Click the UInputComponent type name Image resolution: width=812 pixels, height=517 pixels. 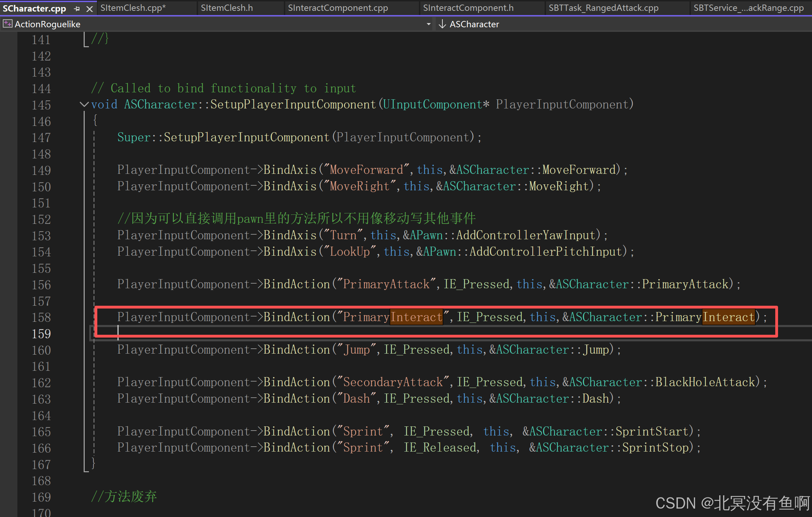(x=433, y=104)
